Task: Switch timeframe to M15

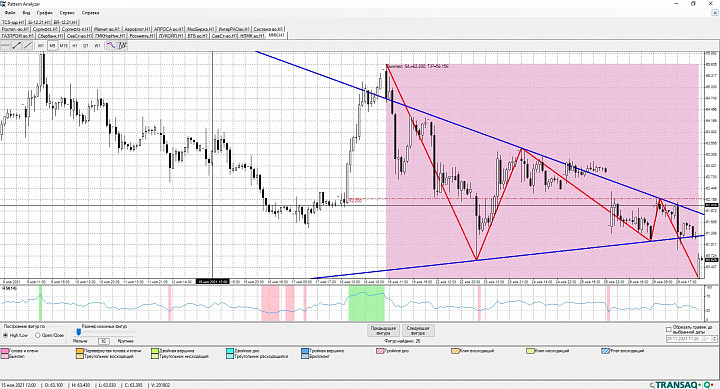Action: tap(63, 45)
